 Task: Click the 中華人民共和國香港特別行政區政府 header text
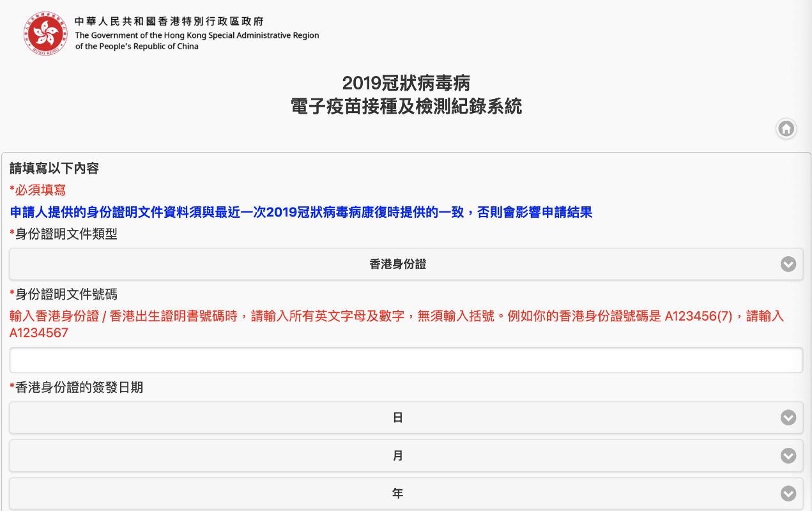point(169,22)
